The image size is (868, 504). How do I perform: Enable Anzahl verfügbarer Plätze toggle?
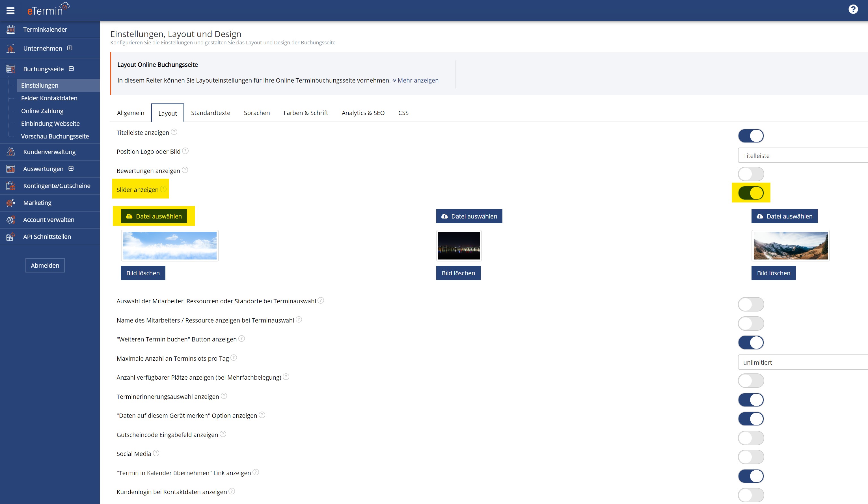(x=751, y=381)
